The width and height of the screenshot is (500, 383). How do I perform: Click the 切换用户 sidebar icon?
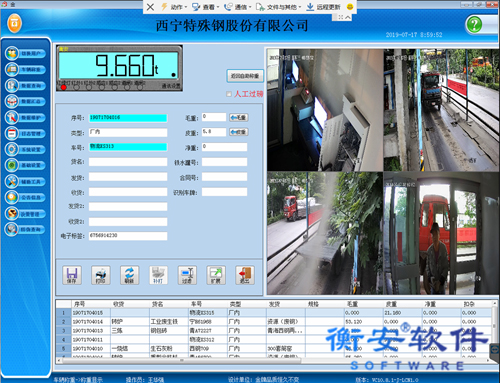click(x=25, y=53)
